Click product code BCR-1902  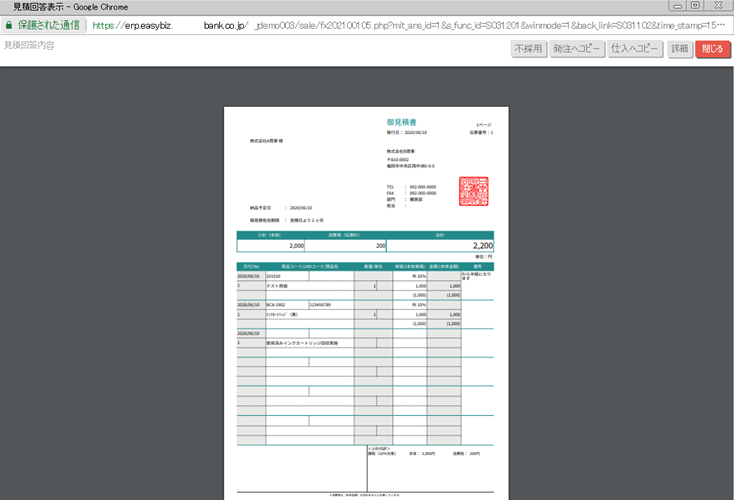point(276,305)
